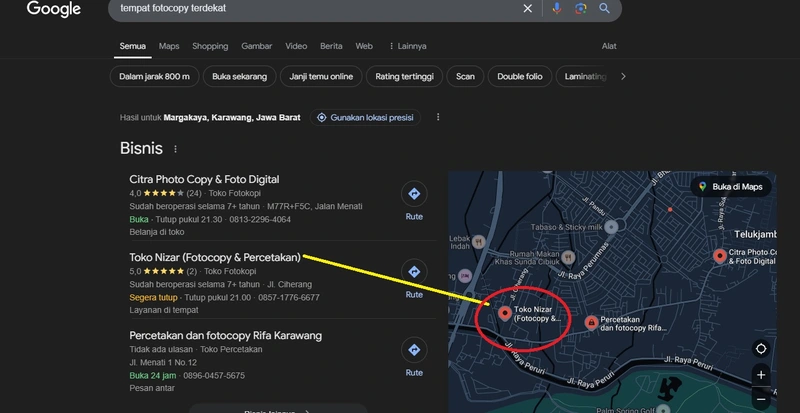Viewport: 800px width, 413px height.
Task: Click the search field text
Action: tap(173, 8)
